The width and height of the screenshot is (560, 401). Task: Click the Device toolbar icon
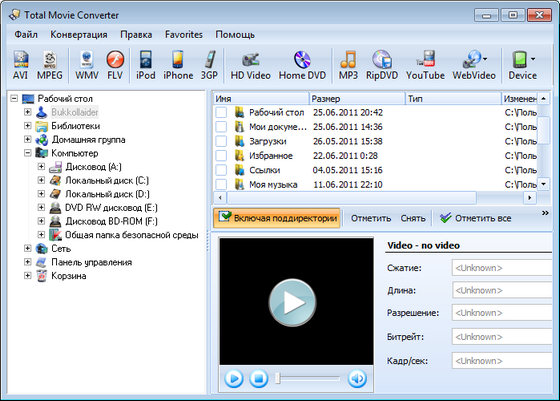coord(522,65)
